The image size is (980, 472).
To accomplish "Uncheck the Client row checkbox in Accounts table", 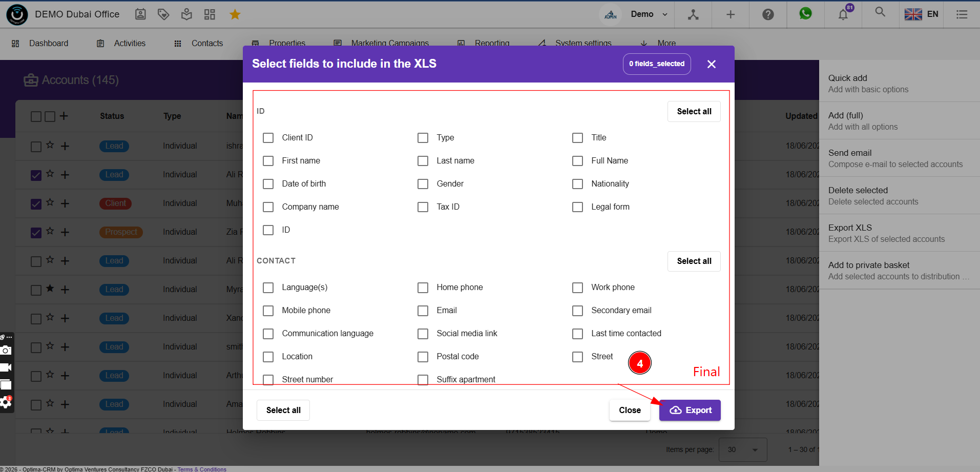I will (x=36, y=204).
